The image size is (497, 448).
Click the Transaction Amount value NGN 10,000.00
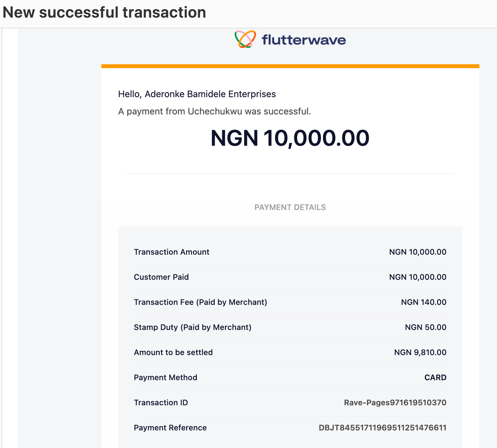pyautogui.click(x=418, y=252)
